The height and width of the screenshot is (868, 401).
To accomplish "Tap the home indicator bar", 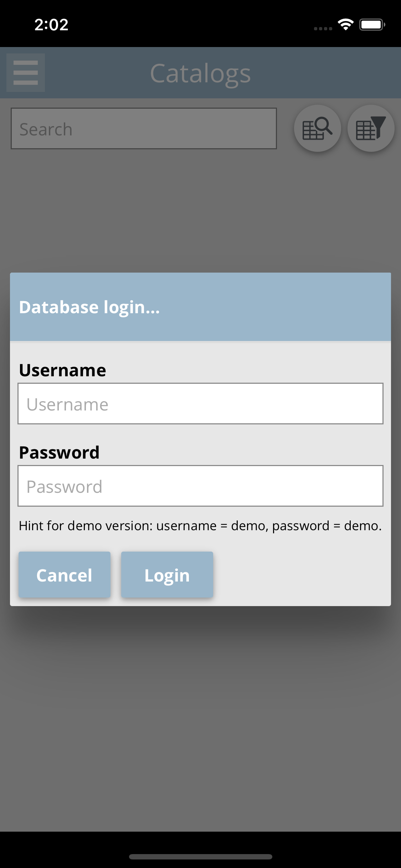I will (x=200, y=857).
